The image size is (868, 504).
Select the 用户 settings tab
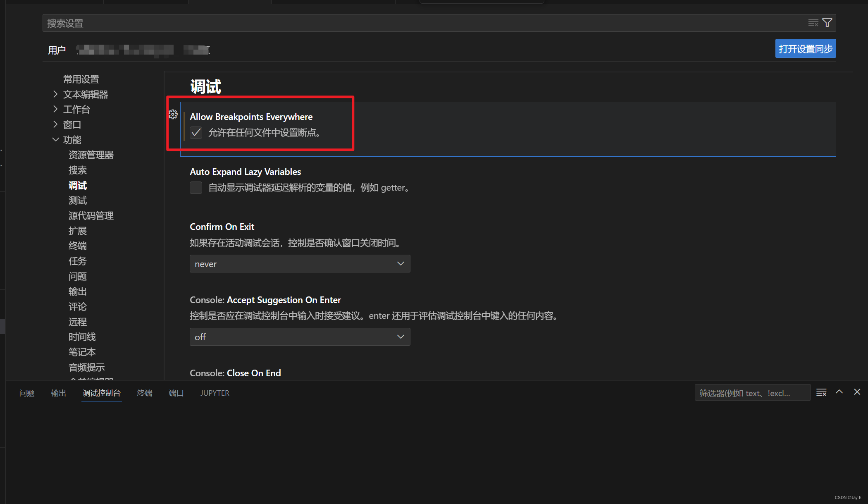tap(57, 50)
